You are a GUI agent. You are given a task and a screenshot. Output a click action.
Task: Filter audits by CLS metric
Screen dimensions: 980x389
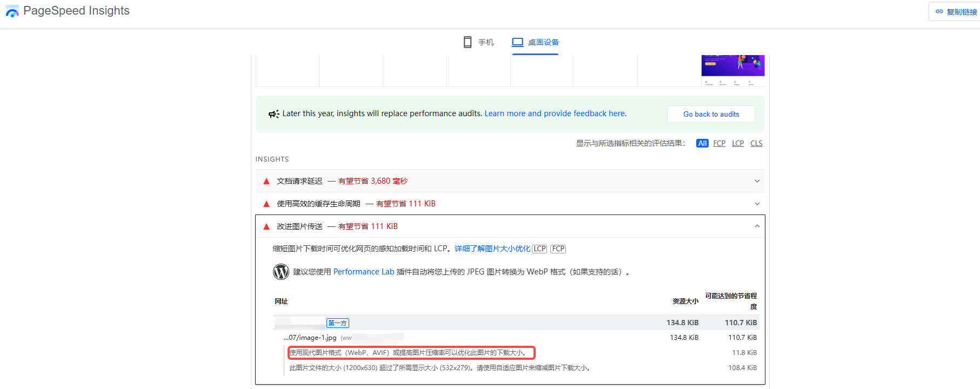pos(756,143)
